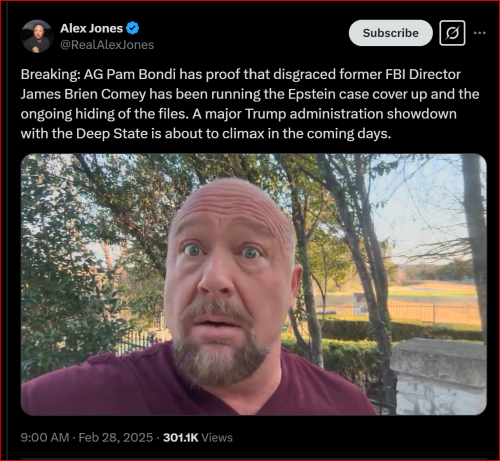Image resolution: width=500 pixels, height=461 pixels.
Task: Subscribe to this account
Action: 391,33
